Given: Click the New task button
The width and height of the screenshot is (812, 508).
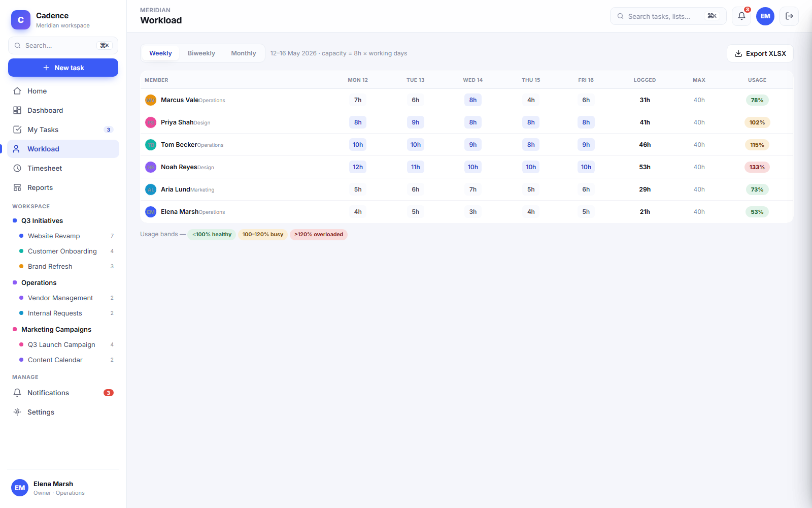Looking at the screenshot, I should point(63,68).
